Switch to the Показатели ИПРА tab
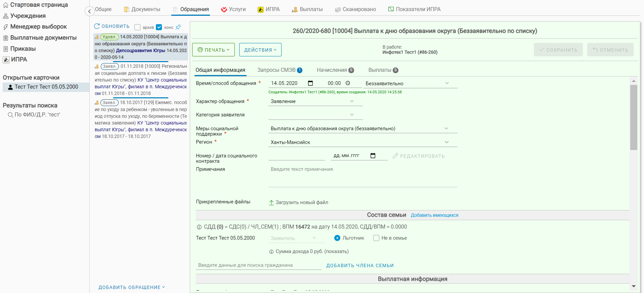644x293 pixels. 415,9
